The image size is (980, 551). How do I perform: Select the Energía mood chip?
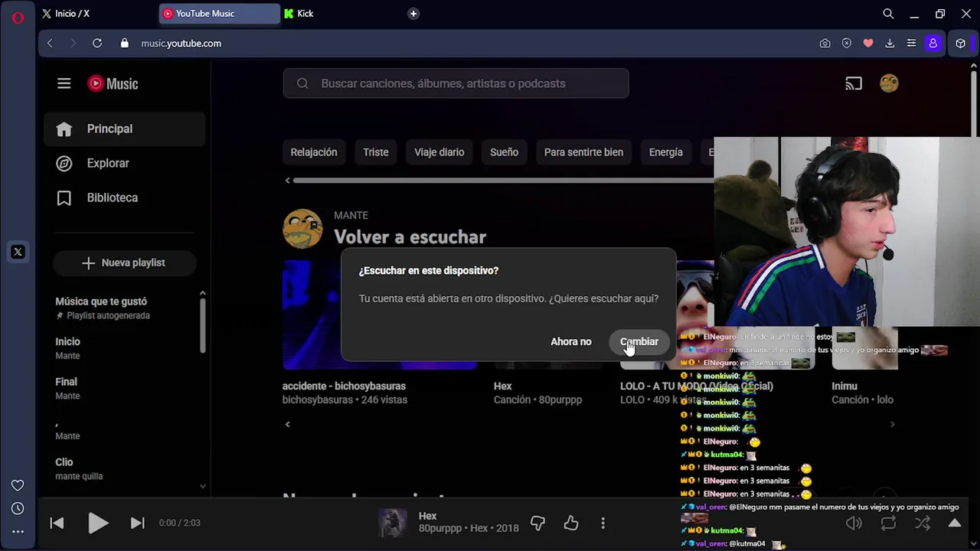tap(666, 152)
